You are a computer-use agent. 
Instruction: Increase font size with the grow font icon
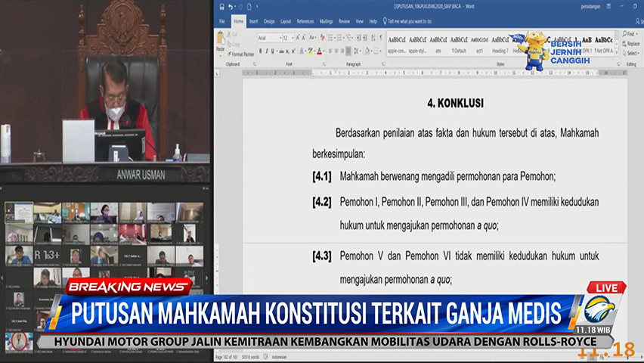coord(298,38)
